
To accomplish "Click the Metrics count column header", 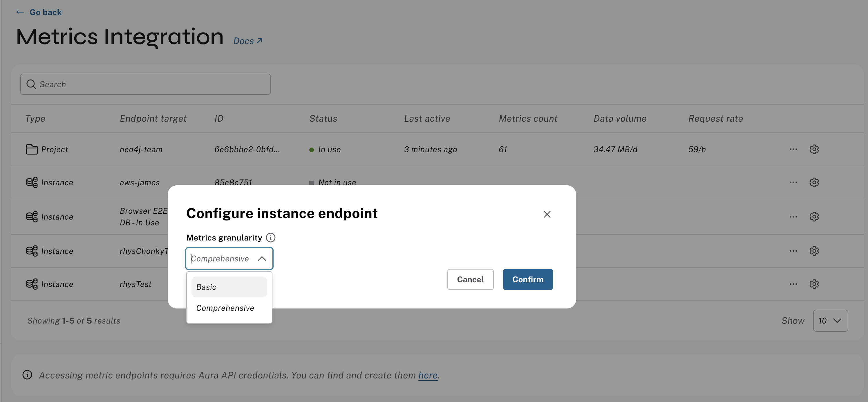I will point(528,119).
